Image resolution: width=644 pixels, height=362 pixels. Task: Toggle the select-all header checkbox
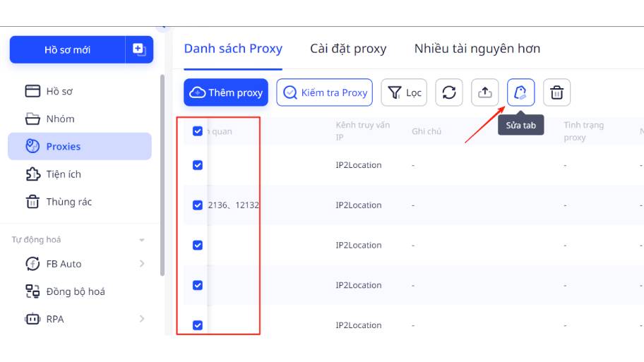(198, 131)
